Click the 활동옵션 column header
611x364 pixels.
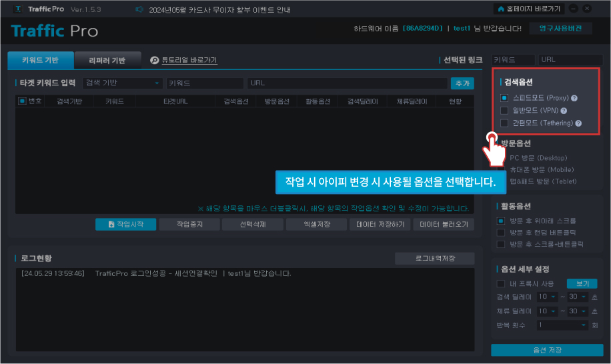pyautogui.click(x=318, y=101)
